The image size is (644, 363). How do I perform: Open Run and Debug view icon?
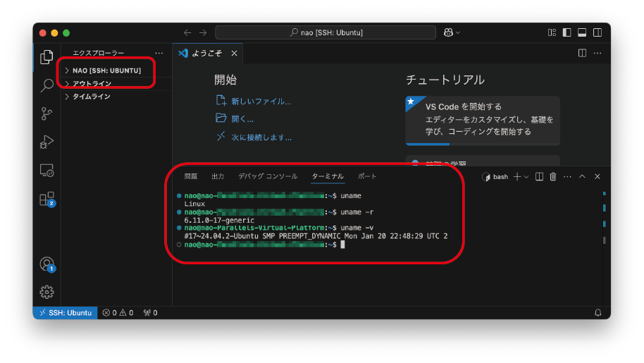(x=47, y=142)
